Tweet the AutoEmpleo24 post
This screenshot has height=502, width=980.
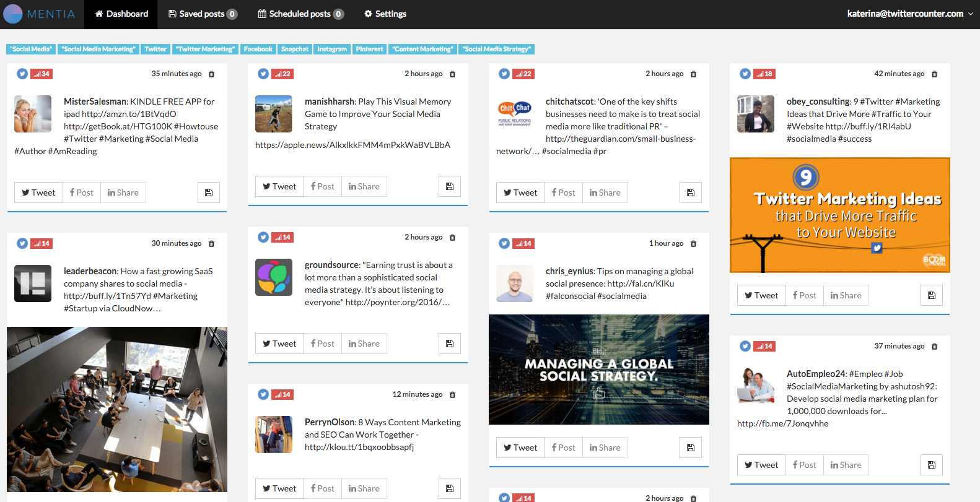coord(761,465)
